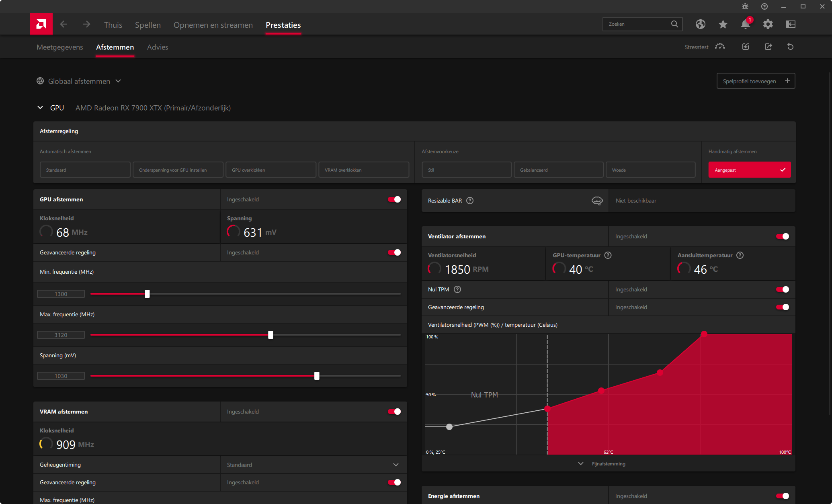The image size is (832, 504).
Task: Click Max. frequentie 3120 value field
Action: tap(61, 335)
